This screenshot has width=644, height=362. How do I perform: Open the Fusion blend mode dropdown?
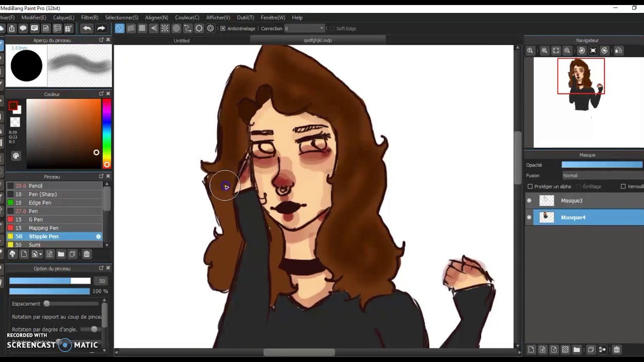coord(603,175)
